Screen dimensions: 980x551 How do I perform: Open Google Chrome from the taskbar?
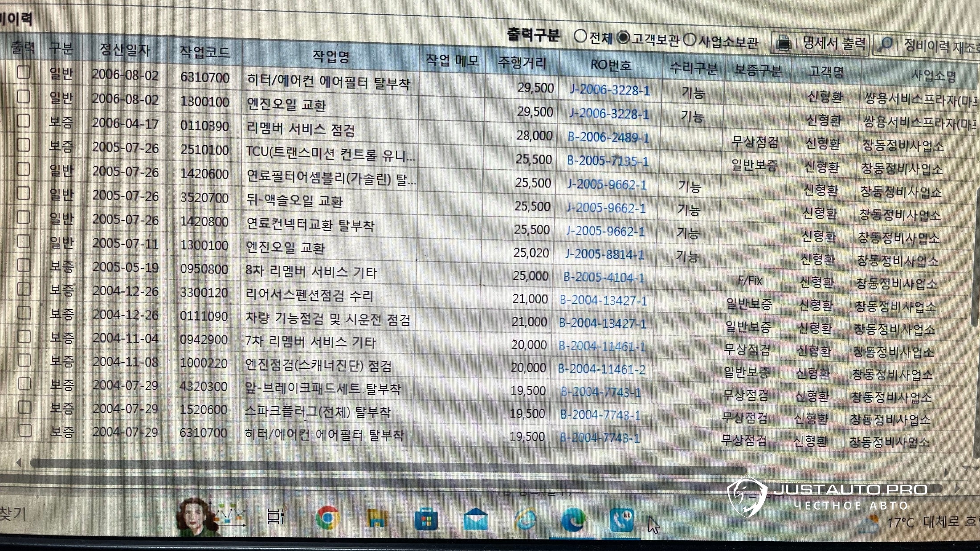pyautogui.click(x=327, y=518)
